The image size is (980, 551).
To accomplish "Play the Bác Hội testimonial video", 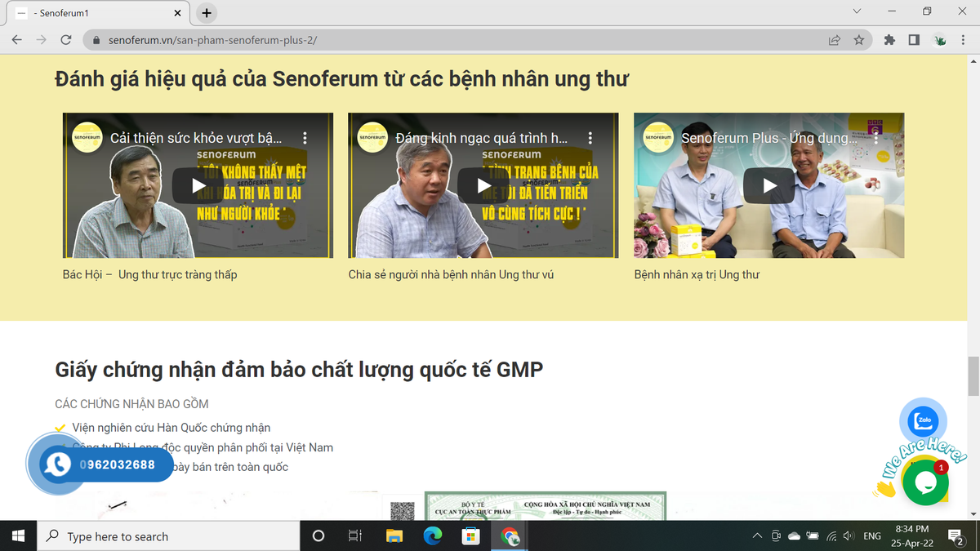I will [197, 185].
